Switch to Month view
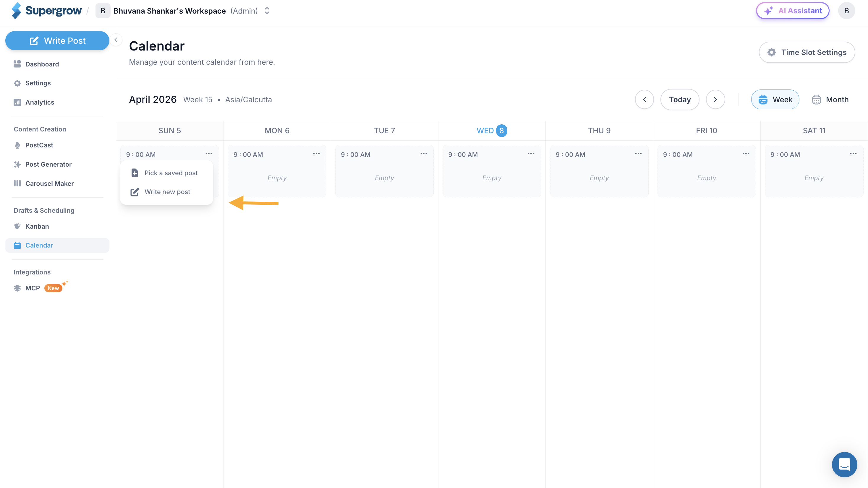This screenshot has height=488, width=868. pos(830,100)
